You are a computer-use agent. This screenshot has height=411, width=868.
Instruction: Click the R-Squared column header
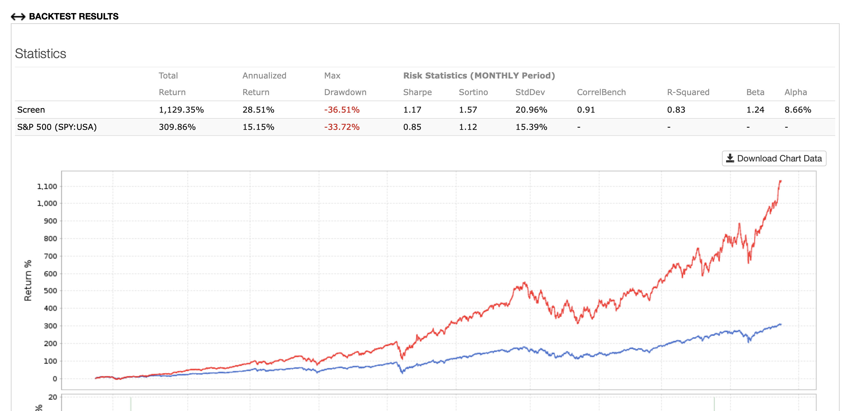point(688,92)
